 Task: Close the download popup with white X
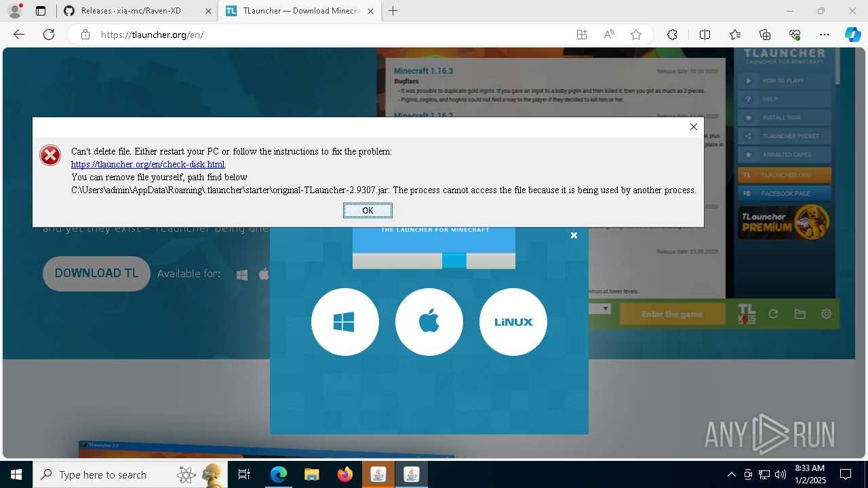(574, 235)
